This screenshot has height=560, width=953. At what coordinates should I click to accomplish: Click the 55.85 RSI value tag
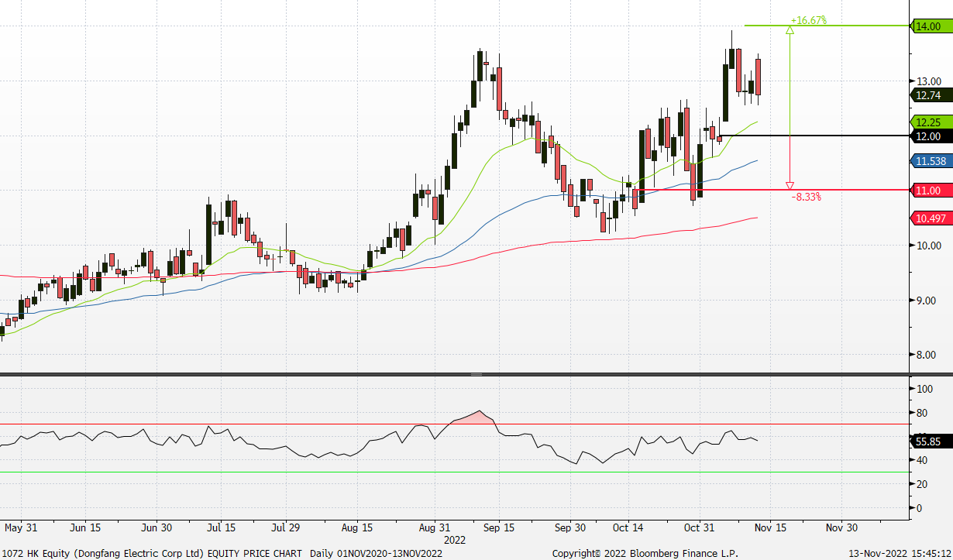pos(928,442)
